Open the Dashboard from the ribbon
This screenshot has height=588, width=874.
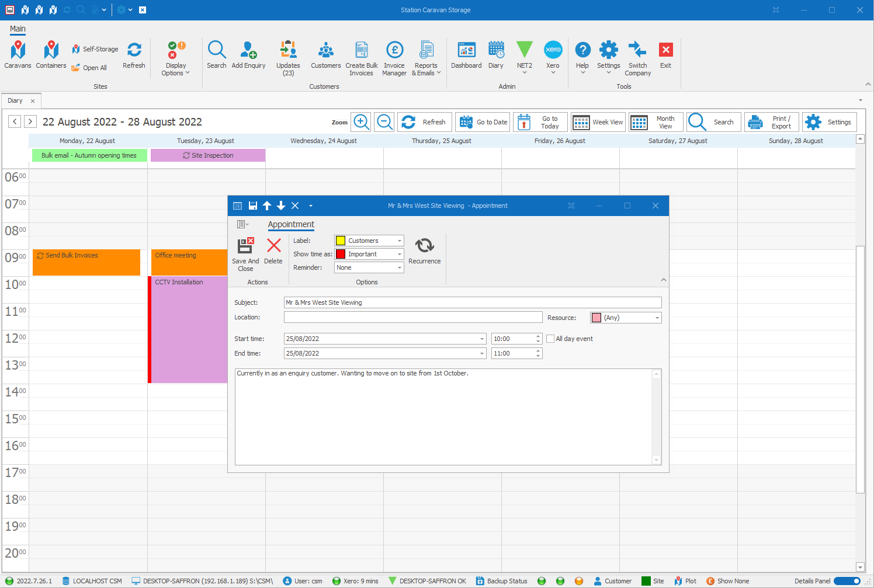(x=466, y=55)
